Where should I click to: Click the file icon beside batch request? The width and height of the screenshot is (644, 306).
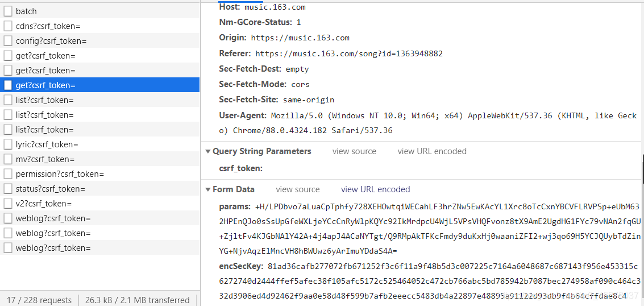point(8,11)
